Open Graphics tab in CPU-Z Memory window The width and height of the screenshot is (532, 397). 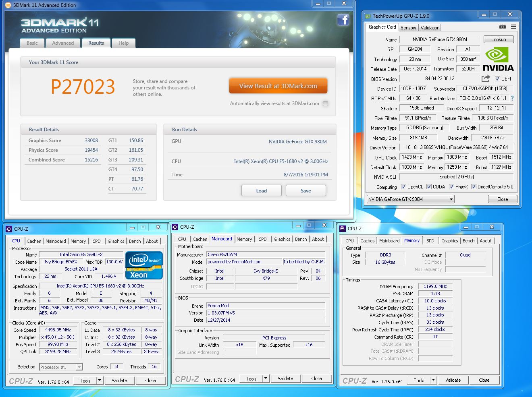pos(450,241)
